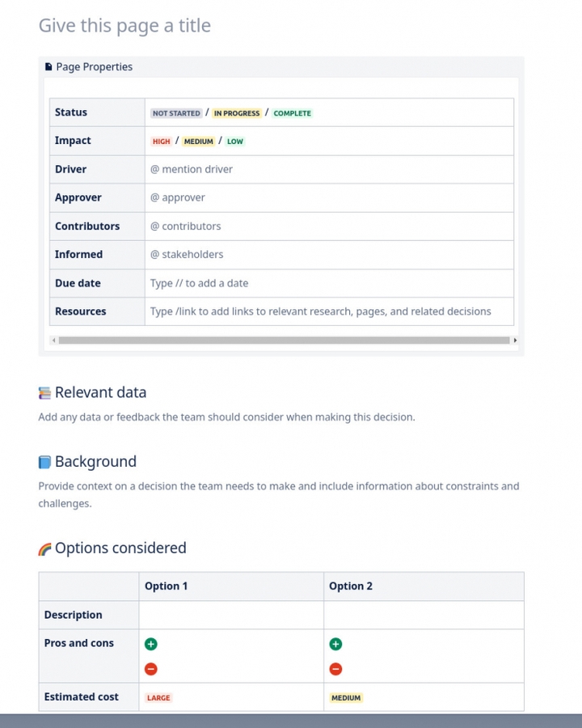Screen dimensions: 582x728
Task: Click the Resources link field
Action: (x=320, y=311)
